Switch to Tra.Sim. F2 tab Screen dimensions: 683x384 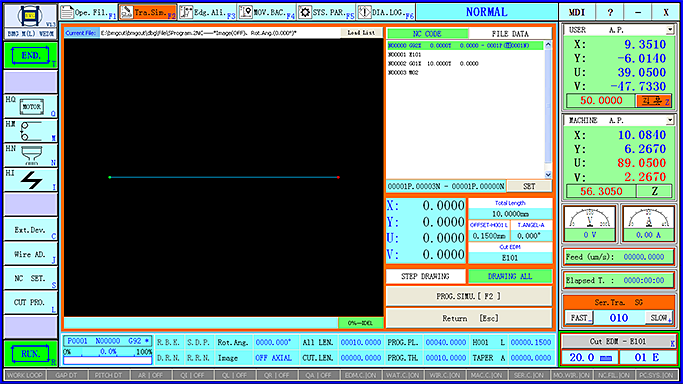click(x=148, y=13)
